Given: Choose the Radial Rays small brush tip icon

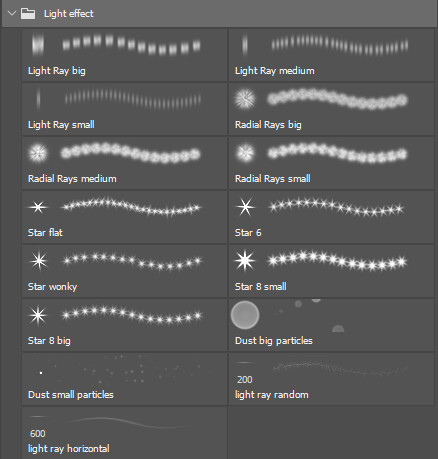Looking at the screenshot, I should point(245,153).
